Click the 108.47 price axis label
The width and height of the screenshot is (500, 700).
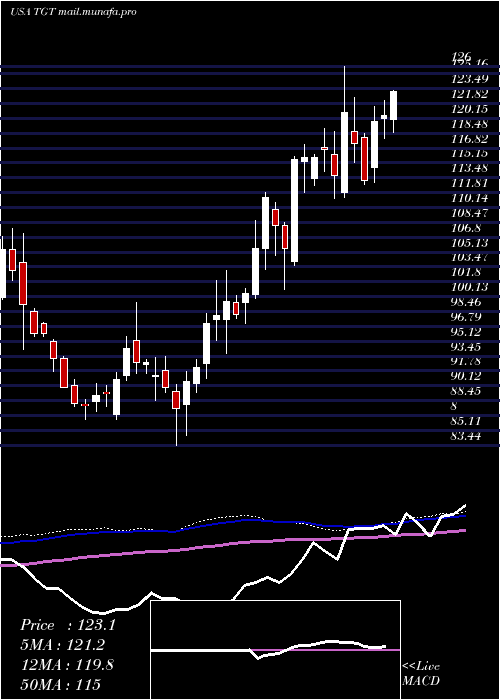[469, 213]
